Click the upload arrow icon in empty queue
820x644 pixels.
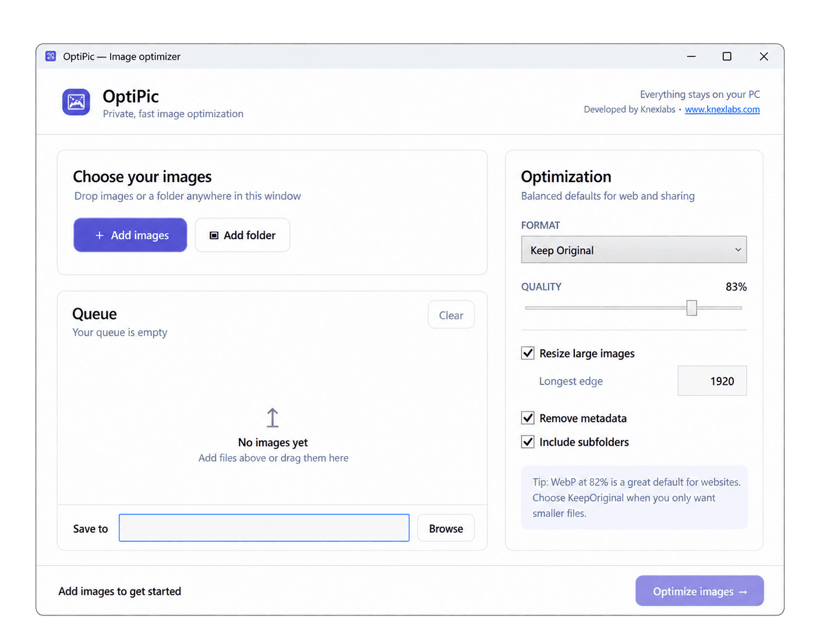[x=272, y=418]
